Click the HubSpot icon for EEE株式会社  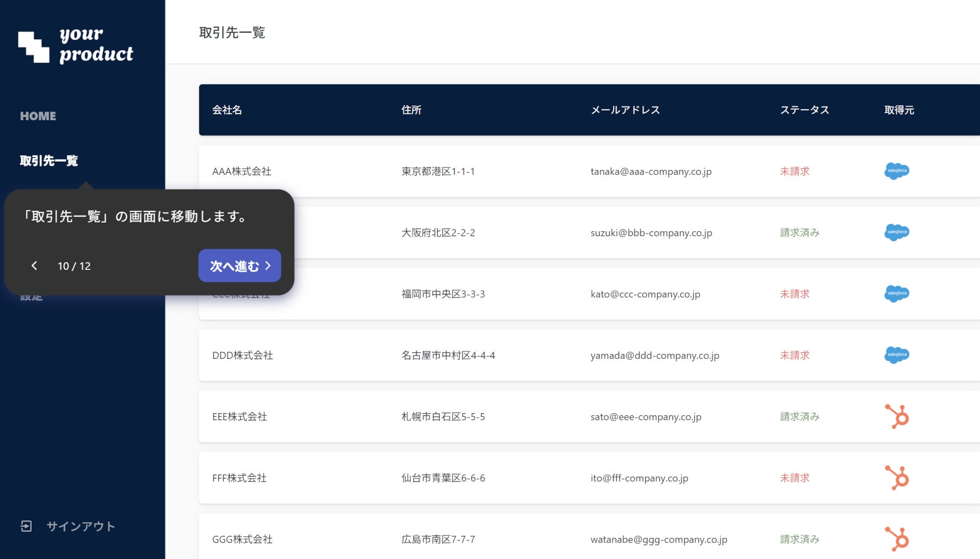[x=897, y=416]
